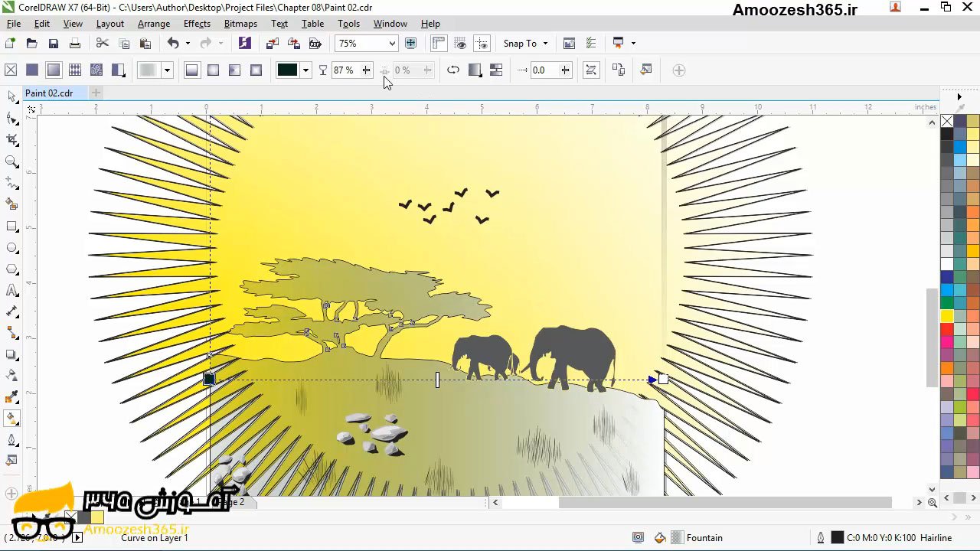Select Linear fountain fill type
Screen dimensions: 980x551
click(192, 70)
